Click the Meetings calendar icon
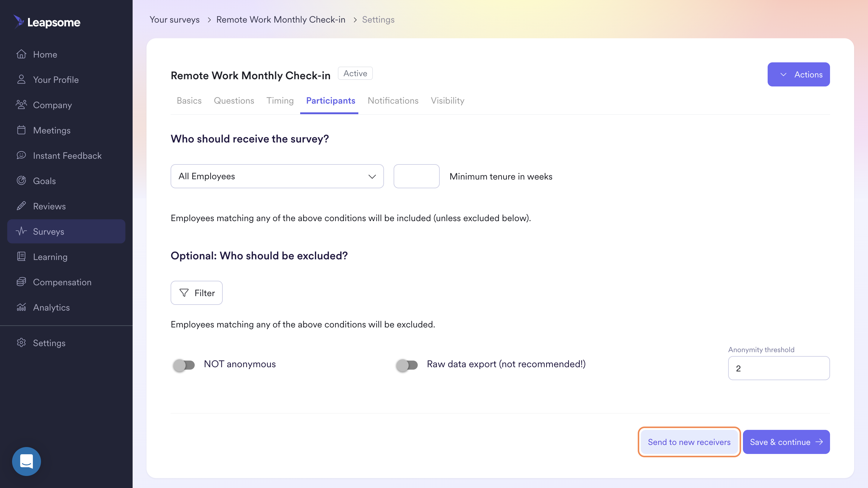The height and width of the screenshot is (488, 868). [x=21, y=130]
